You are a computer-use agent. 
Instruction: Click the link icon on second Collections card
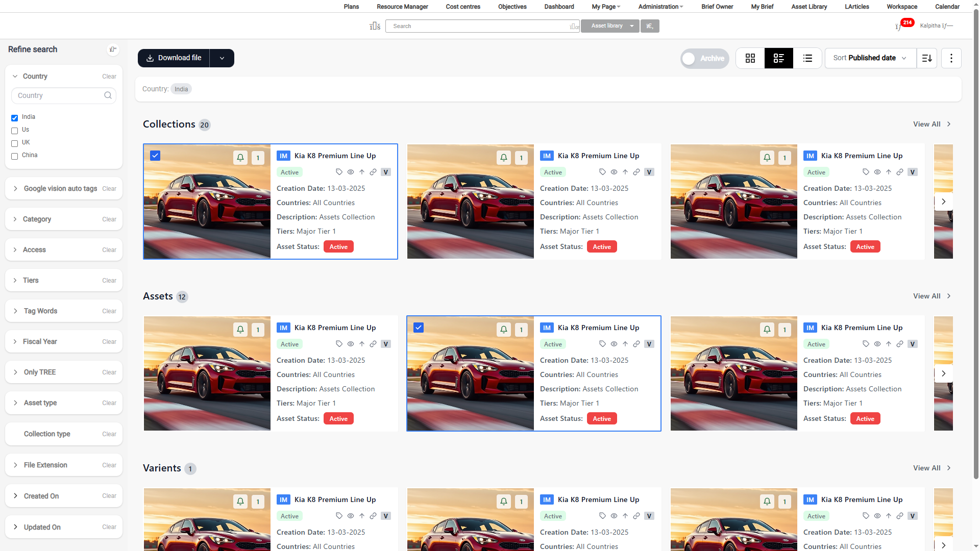pos(636,172)
